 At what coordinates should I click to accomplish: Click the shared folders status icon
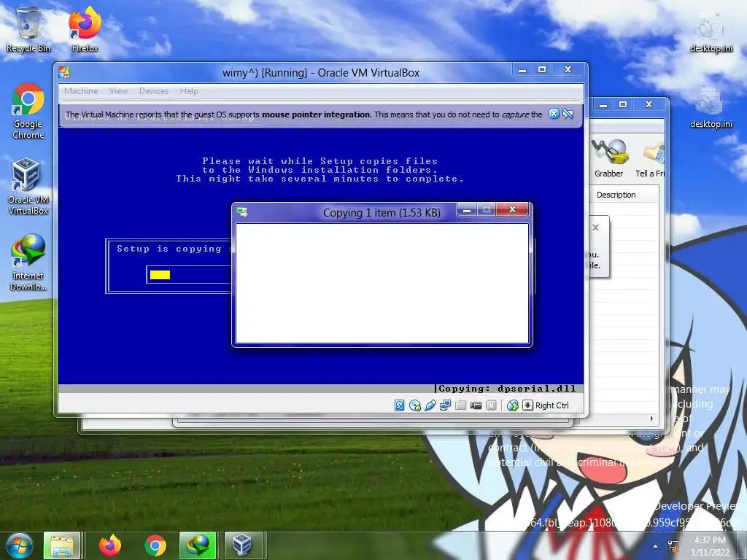click(x=461, y=405)
